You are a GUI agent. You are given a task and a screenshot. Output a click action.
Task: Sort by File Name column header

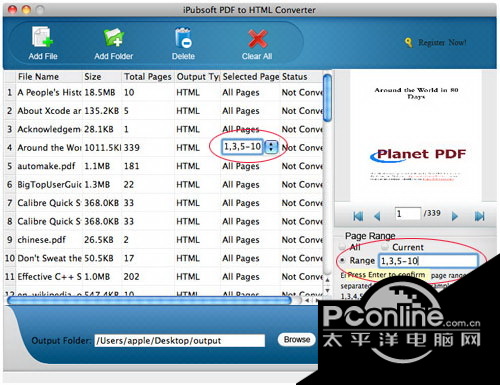[48, 77]
